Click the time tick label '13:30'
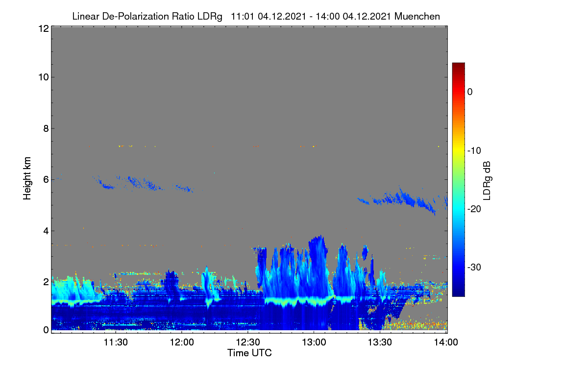The width and height of the screenshot is (588, 392). click(380, 342)
